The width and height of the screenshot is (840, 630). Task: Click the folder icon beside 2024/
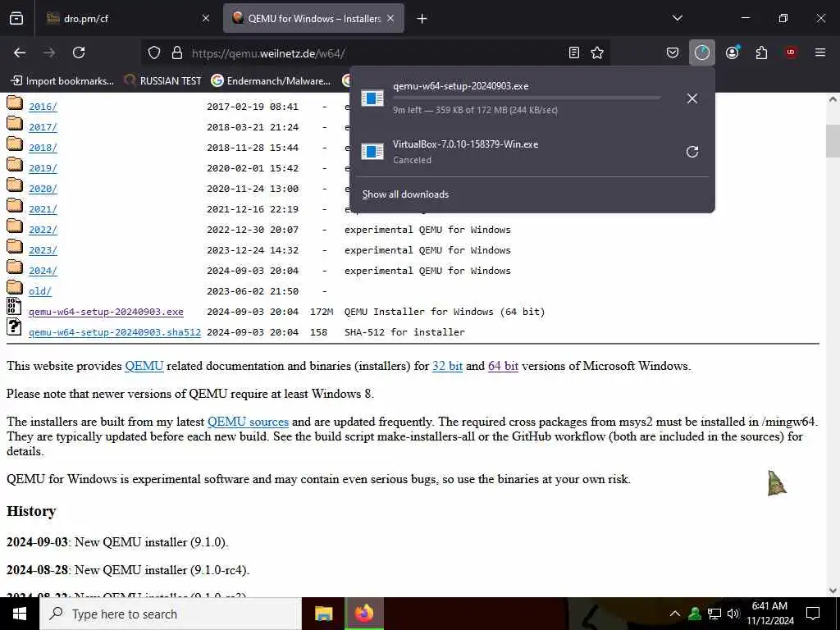[15, 267]
